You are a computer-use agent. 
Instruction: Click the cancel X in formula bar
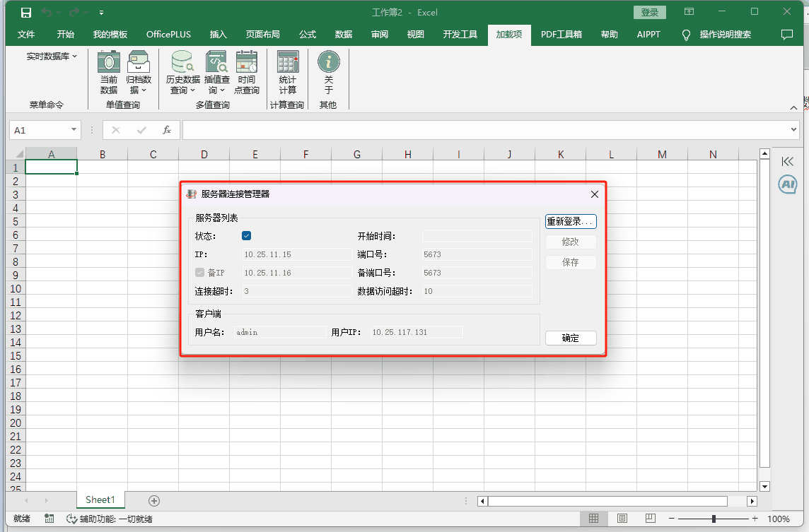coord(116,130)
